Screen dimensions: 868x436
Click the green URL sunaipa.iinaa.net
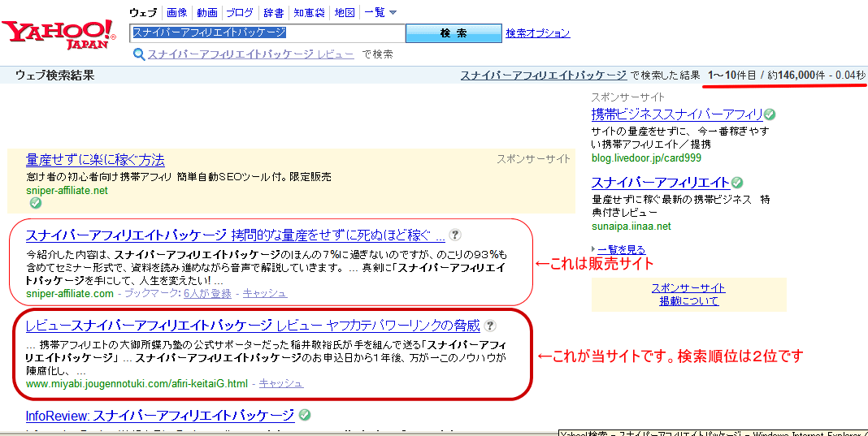tap(631, 227)
